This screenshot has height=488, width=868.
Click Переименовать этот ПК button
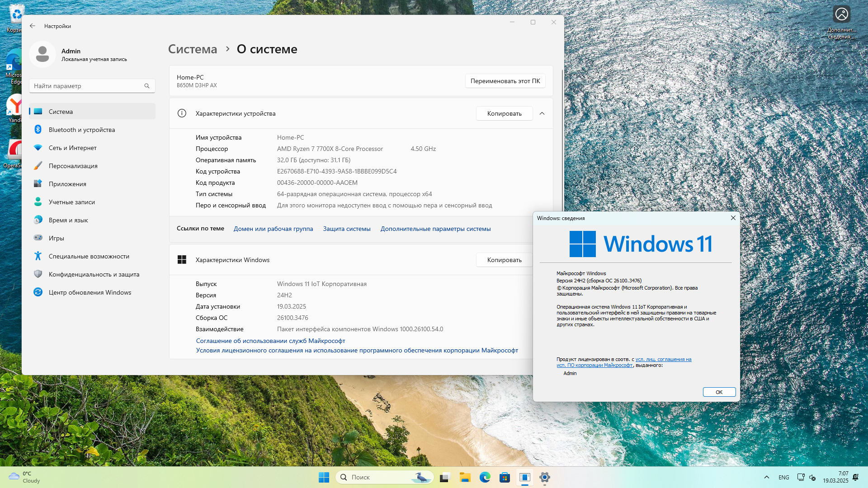(x=505, y=81)
